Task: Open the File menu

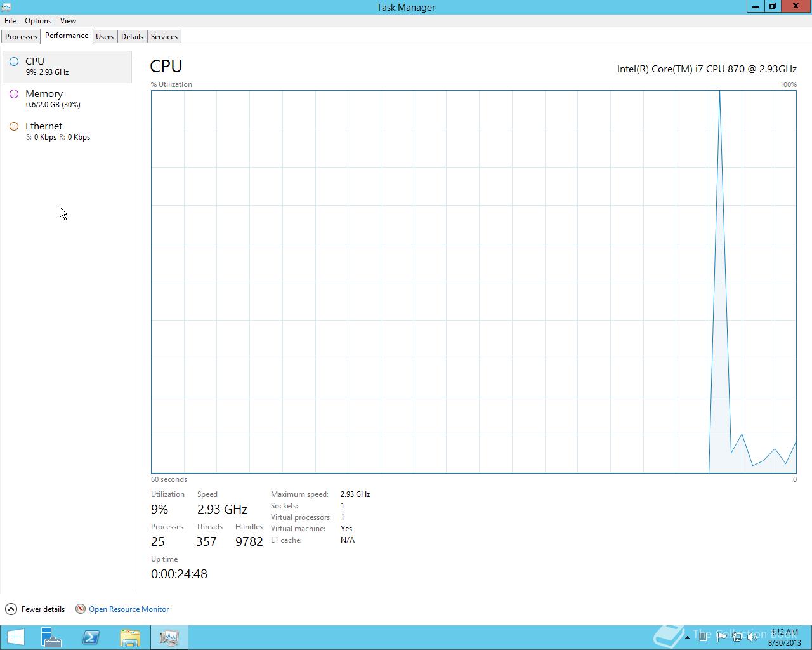Action: [x=10, y=21]
